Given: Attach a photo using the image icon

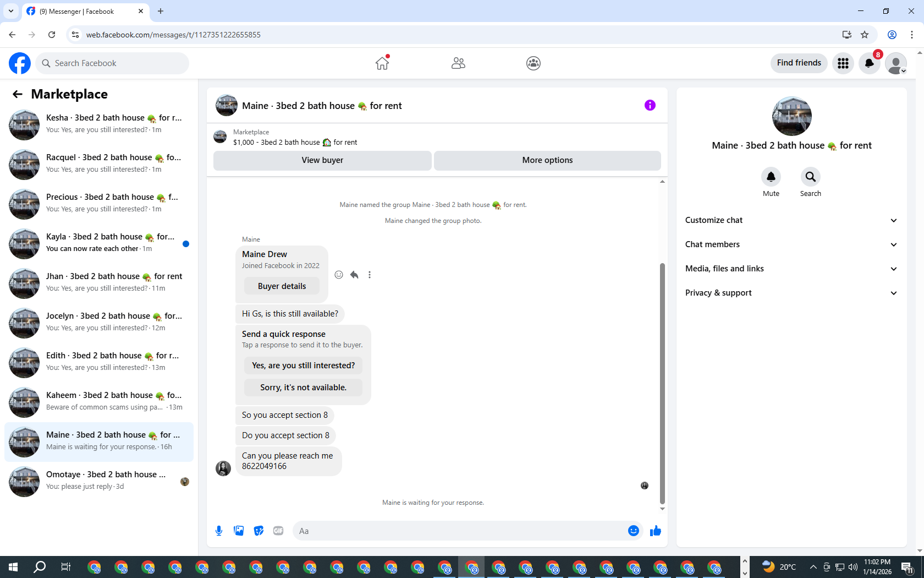Looking at the screenshot, I should coord(239,531).
